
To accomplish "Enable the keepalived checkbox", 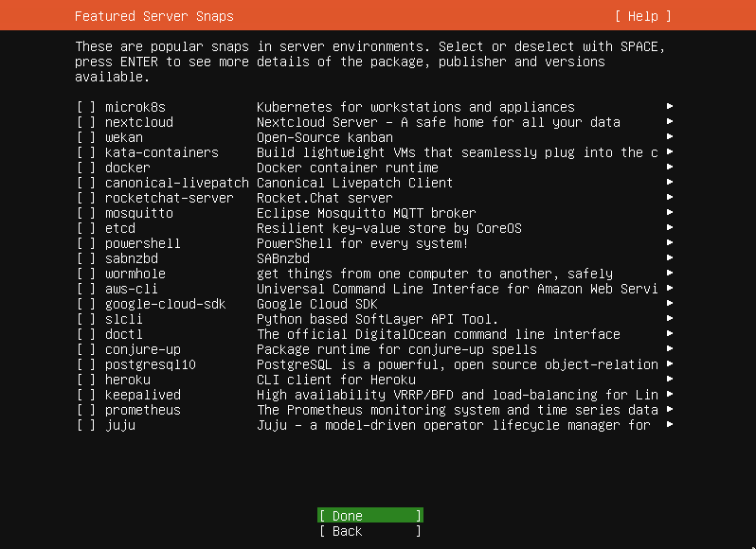I will (86, 396).
